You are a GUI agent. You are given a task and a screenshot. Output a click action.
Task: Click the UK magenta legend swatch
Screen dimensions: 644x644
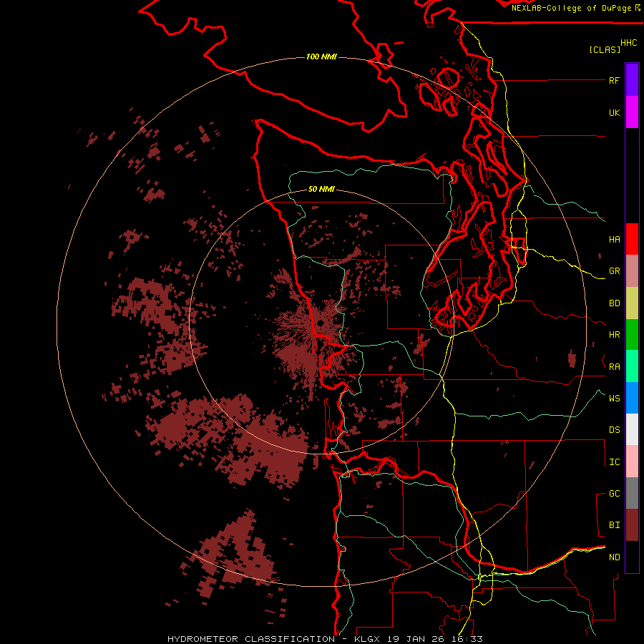(x=632, y=112)
